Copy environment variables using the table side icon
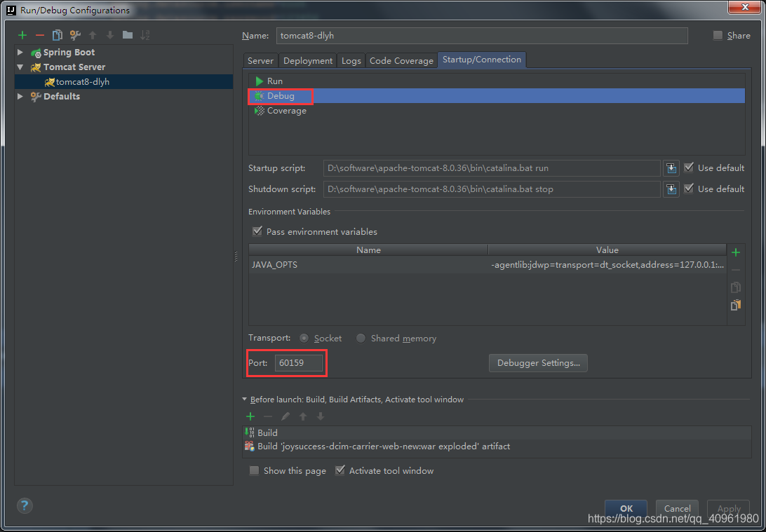The height and width of the screenshot is (532, 766). click(x=736, y=287)
